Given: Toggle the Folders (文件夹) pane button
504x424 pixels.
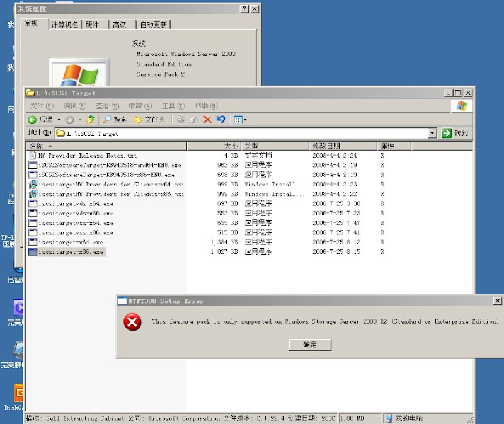Looking at the screenshot, I should (x=149, y=120).
